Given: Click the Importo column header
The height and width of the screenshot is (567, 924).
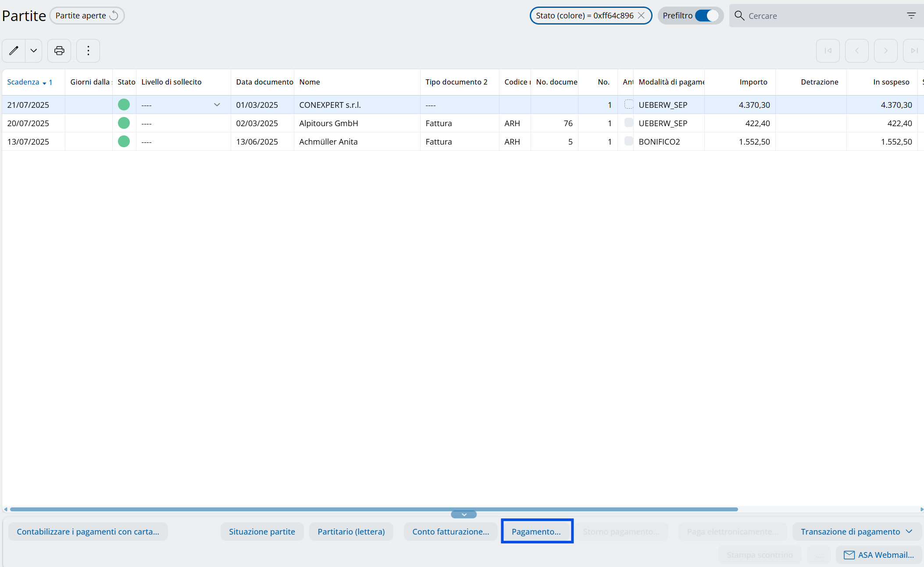Looking at the screenshot, I should (753, 82).
